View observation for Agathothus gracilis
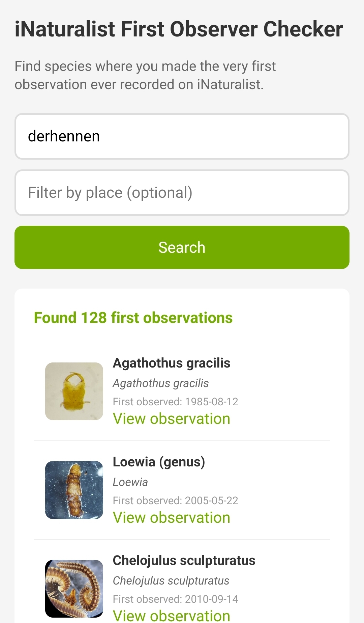The width and height of the screenshot is (364, 623). [x=171, y=419]
